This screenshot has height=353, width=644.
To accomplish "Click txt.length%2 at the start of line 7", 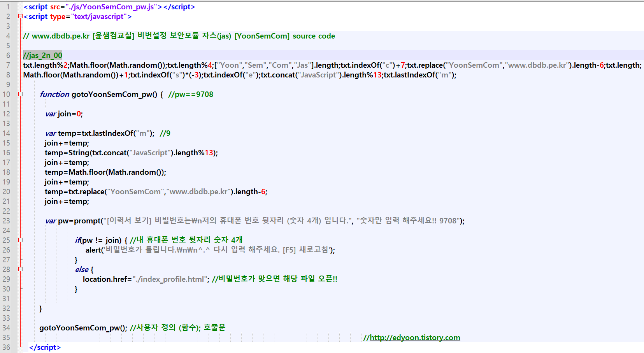I will click(x=46, y=65).
